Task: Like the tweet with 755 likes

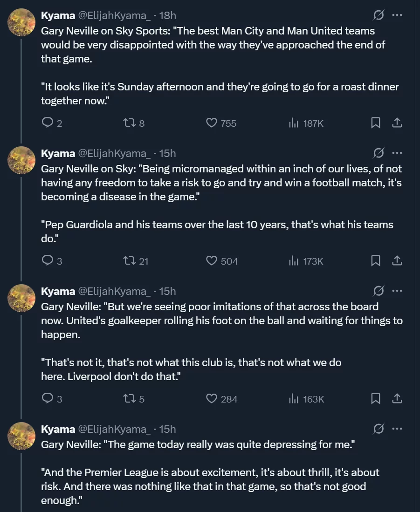Action: pos(212,123)
